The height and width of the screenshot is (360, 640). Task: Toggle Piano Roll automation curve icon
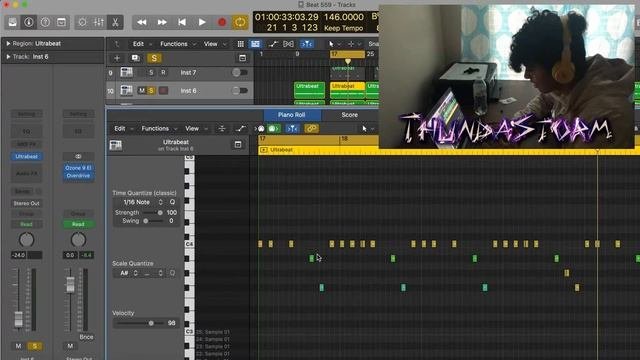point(241,129)
